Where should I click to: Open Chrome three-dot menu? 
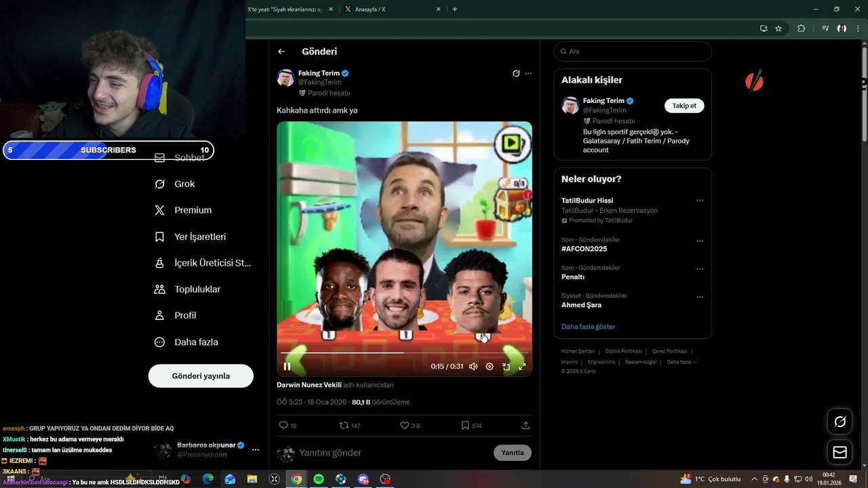click(x=857, y=28)
